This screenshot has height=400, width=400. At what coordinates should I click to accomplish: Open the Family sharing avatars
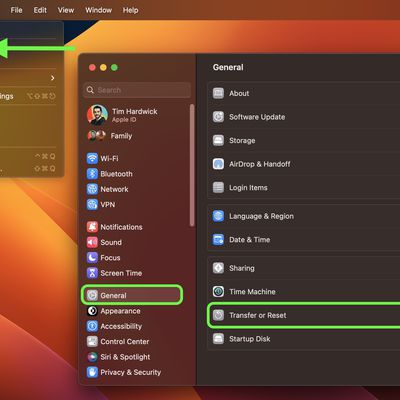[x=96, y=136]
